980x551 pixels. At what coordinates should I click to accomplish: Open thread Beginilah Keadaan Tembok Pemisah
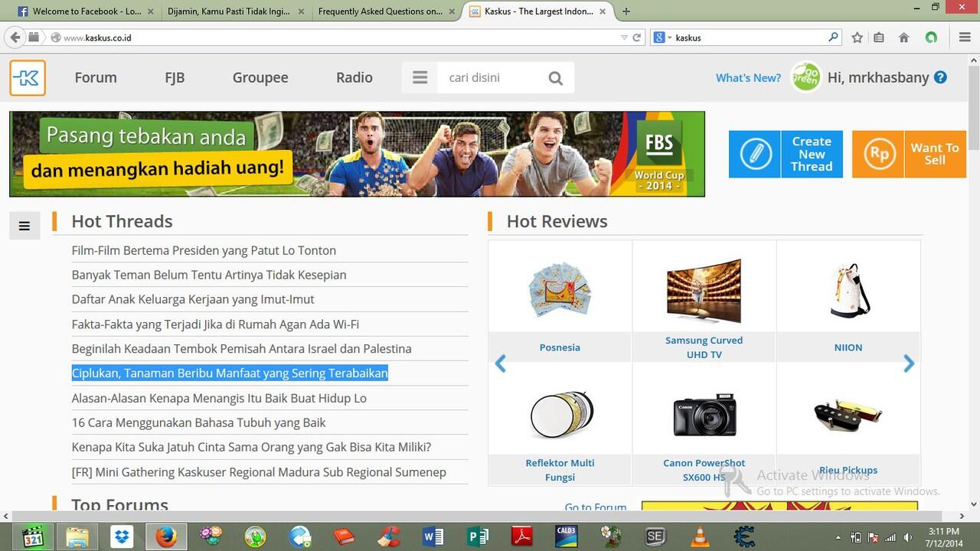point(241,348)
